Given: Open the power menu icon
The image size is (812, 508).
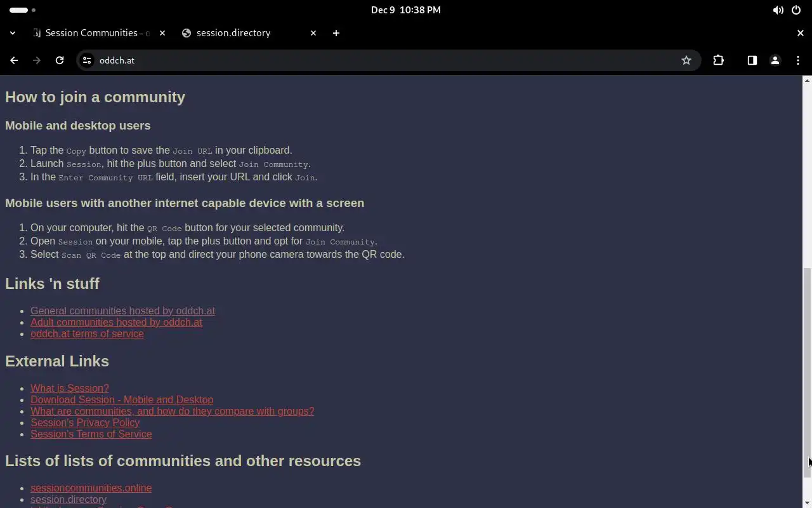Looking at the screenshot, I should (x=796, y=10).
